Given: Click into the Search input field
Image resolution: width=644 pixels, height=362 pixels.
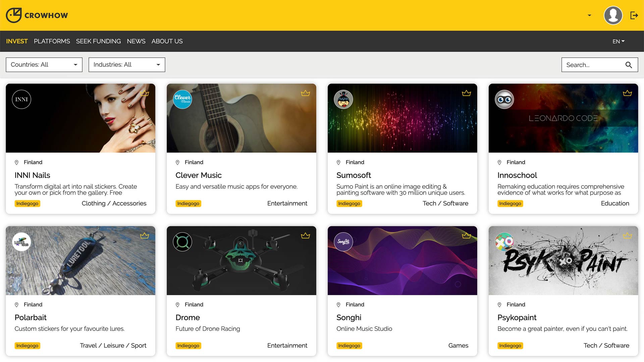Looking at the screenshot, I should click(592, 65).
